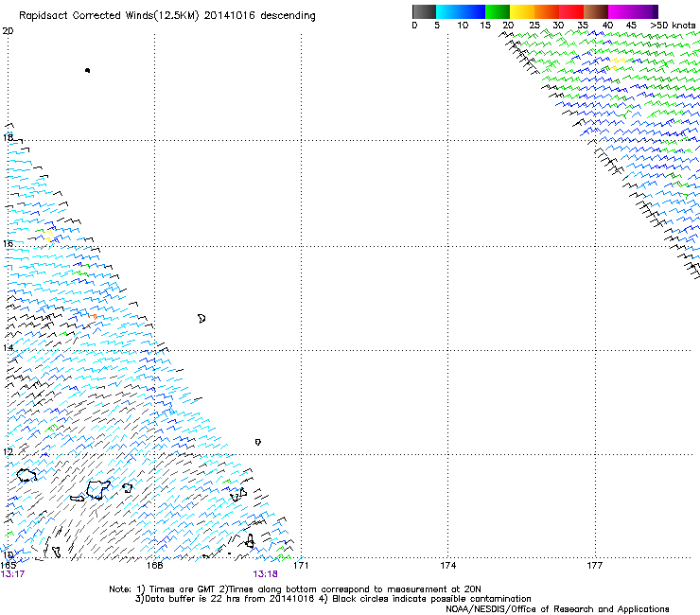This screenshot has height=615, width=700.
Task: Click the red 30-35 knots color segment
Action: point(571,11)
